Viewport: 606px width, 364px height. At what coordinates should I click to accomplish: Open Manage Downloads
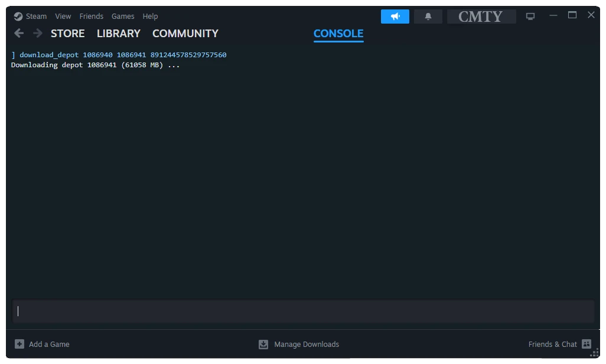click(x=307, y=345)
